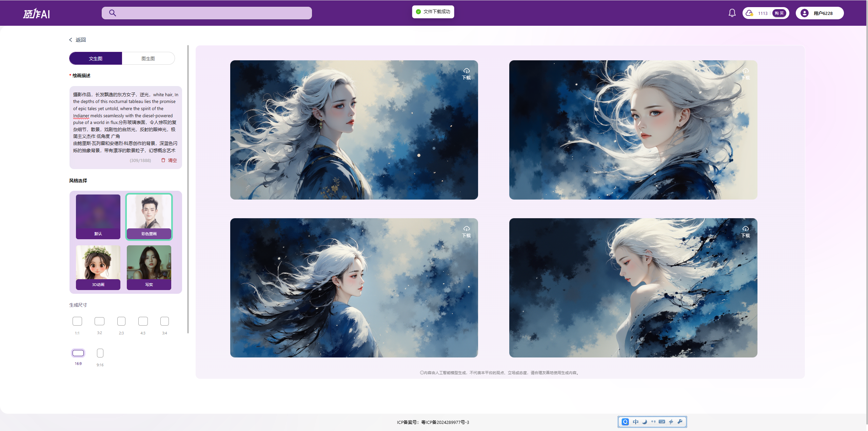Image resolution: width=868 pixels, height=431 pixels.
Task: Switch to the 图生图 tab
Action: pyautogui.click(x=148, y=58)
